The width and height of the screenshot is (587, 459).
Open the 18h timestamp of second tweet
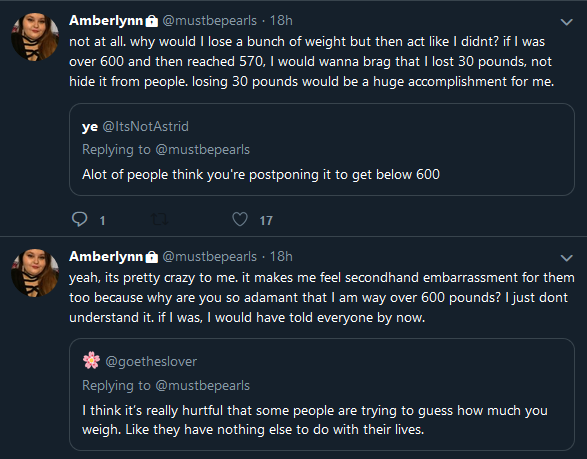point(281,256)
